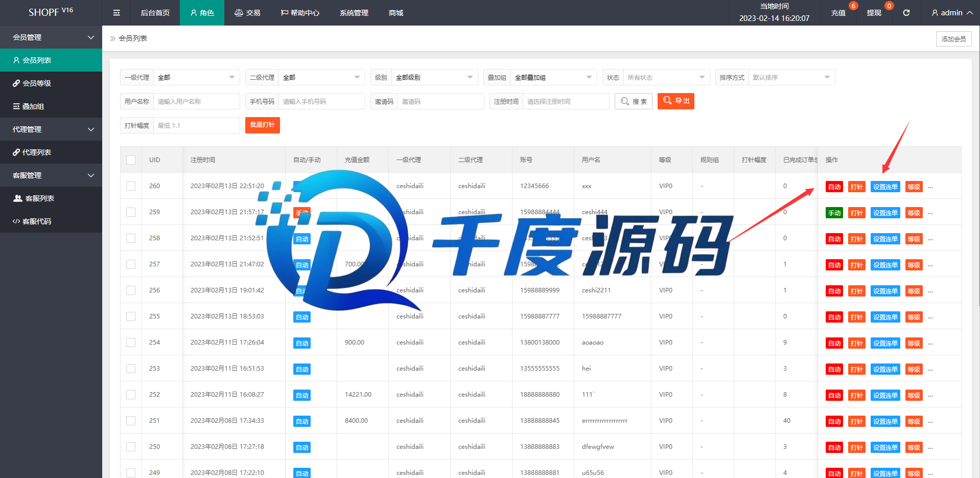The height and width of the screenshot is (478, 980).
Task: Open the 一级代理 dropdown
Action: (x=197, y=77)
